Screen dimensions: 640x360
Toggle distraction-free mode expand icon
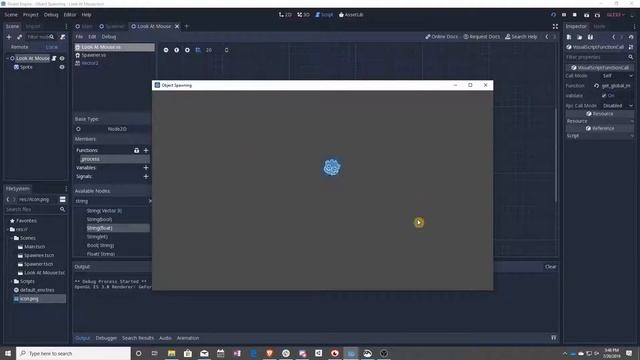coord(555,26)
